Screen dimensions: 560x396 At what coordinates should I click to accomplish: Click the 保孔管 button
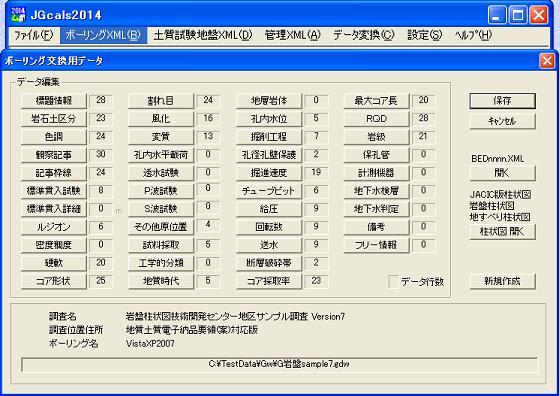376,155
